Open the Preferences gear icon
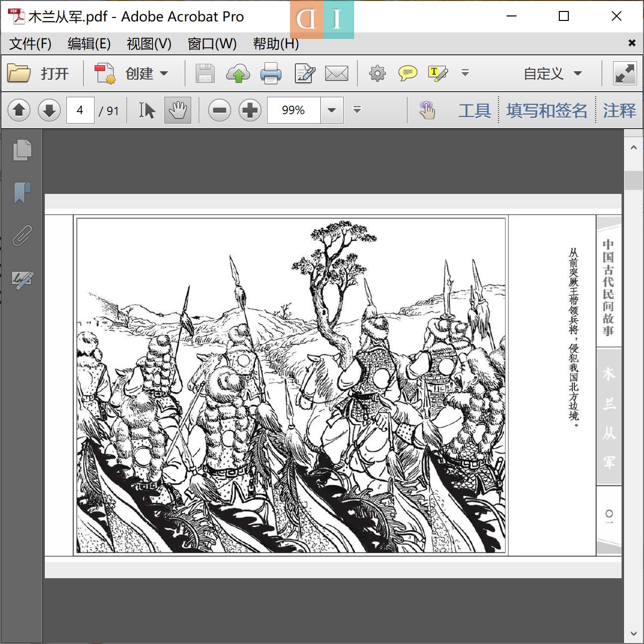The width and height of the screenshot is (644, 644). point(377,73)
